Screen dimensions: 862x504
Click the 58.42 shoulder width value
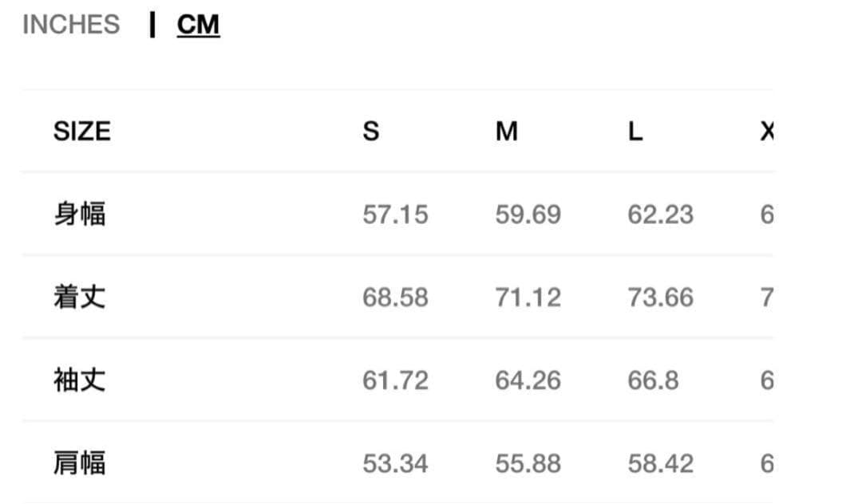[660, 463]
